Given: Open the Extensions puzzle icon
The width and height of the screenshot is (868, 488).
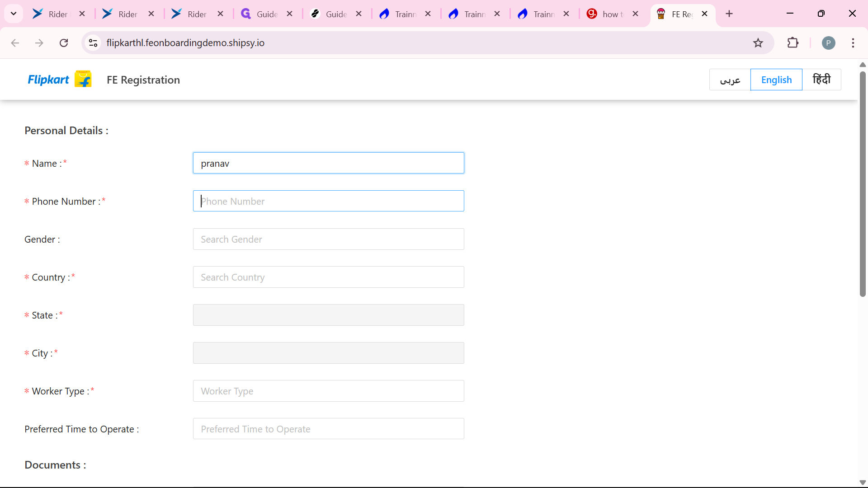Looking at the screenshot, I should click(x=793, y=43).
